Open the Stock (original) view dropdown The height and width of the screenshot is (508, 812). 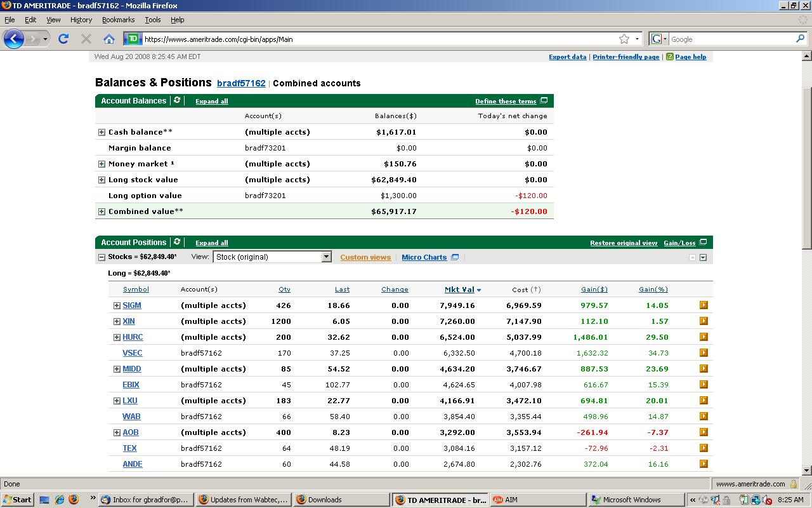click(x=326, y=257)
